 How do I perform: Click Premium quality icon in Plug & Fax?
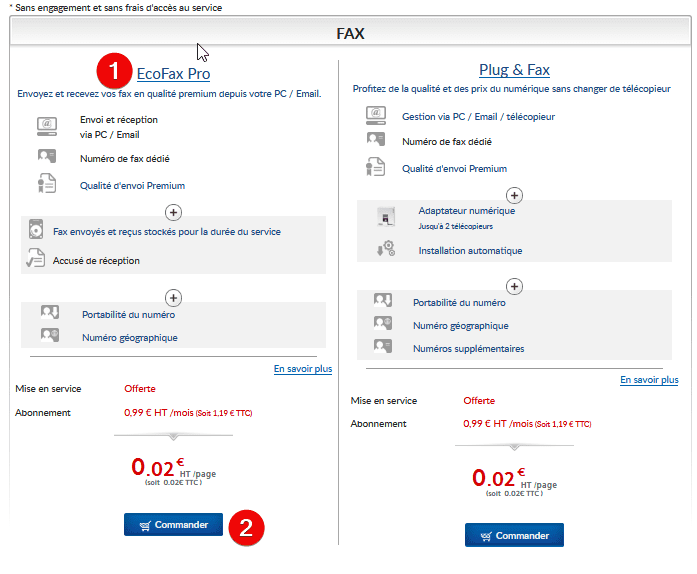click(376, 167)
